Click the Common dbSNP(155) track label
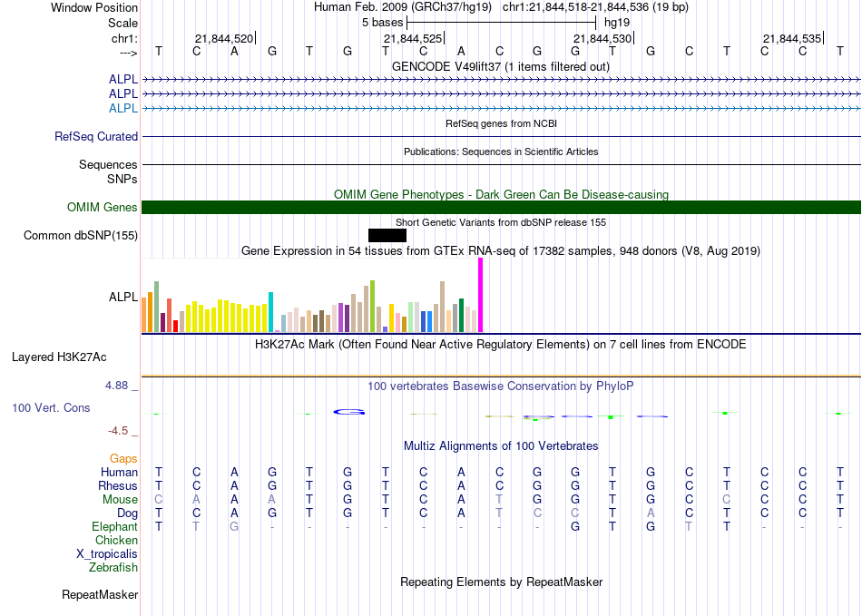The height and width of the screenshot is (616, 862). coord(81,236)
